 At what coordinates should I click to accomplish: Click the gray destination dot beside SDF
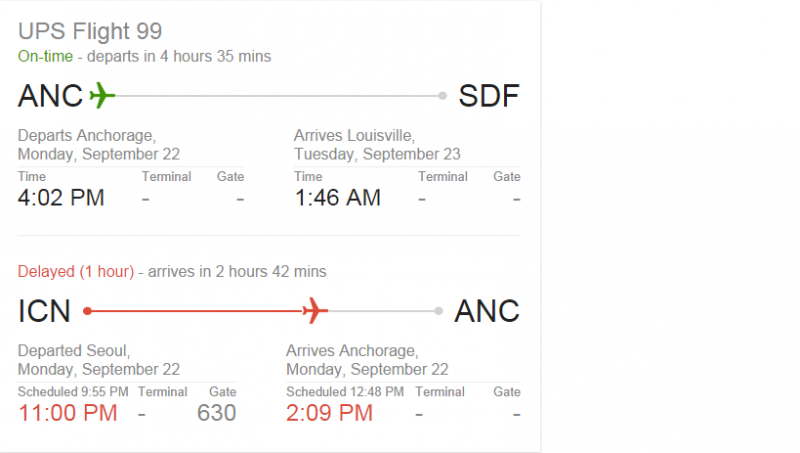[x=442, y=96]
